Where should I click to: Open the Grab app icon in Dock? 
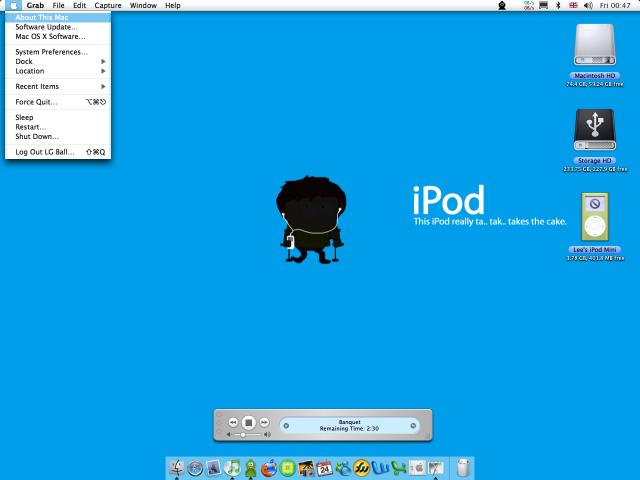click(436, 468)
